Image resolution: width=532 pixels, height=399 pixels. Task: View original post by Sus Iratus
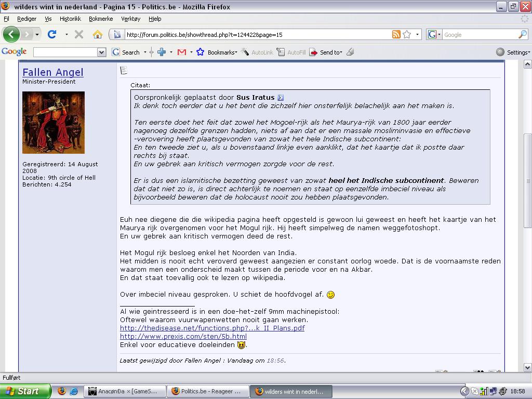(x=280, y=98)
